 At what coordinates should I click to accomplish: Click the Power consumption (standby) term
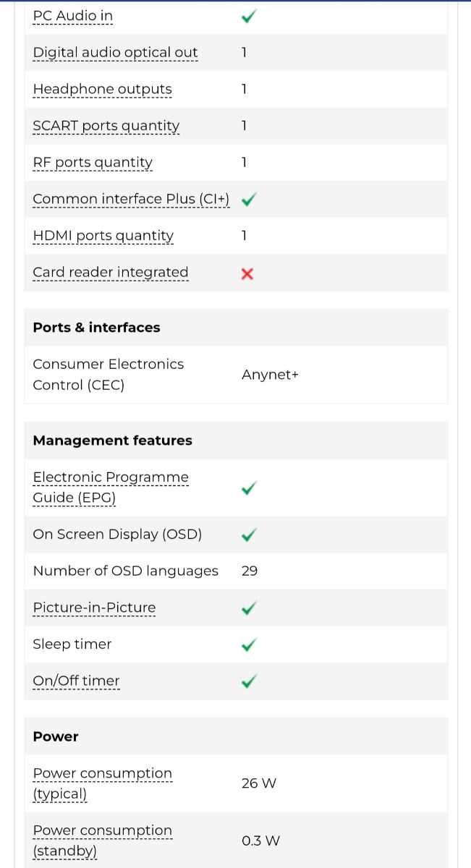tap(102, 841)
